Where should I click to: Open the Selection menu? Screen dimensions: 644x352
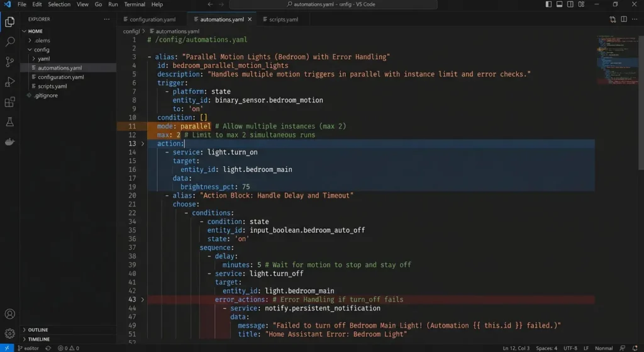59,4
